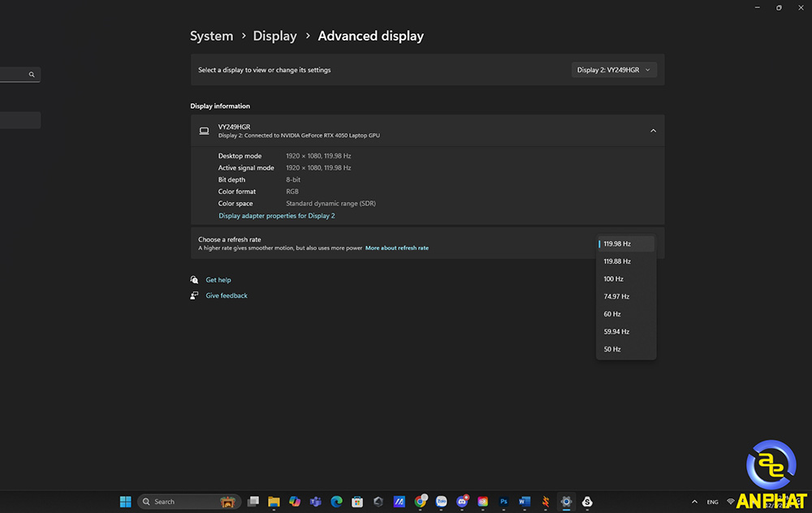This screenshot has width=812, height=513.
Task: Pick the 74.97 Hz refresh rate
Action: pyautogui.click(x=625, y=296)
